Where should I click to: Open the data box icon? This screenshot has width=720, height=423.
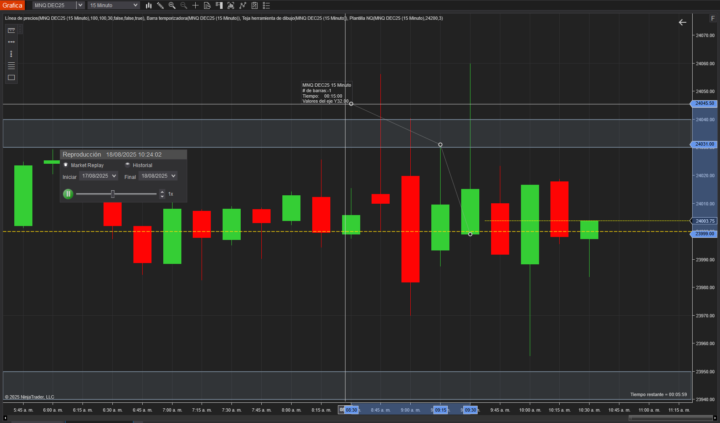pyautogui.click(x=207, y=6)
